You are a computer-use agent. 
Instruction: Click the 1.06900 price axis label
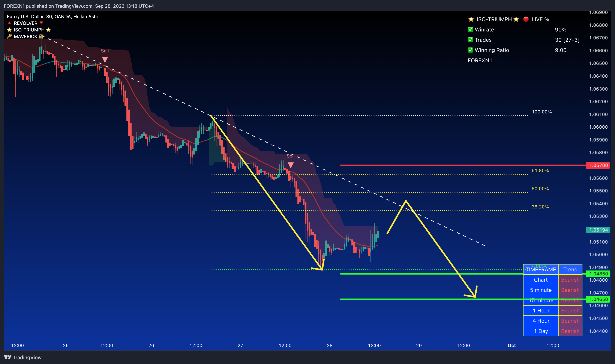coord(598,12)
